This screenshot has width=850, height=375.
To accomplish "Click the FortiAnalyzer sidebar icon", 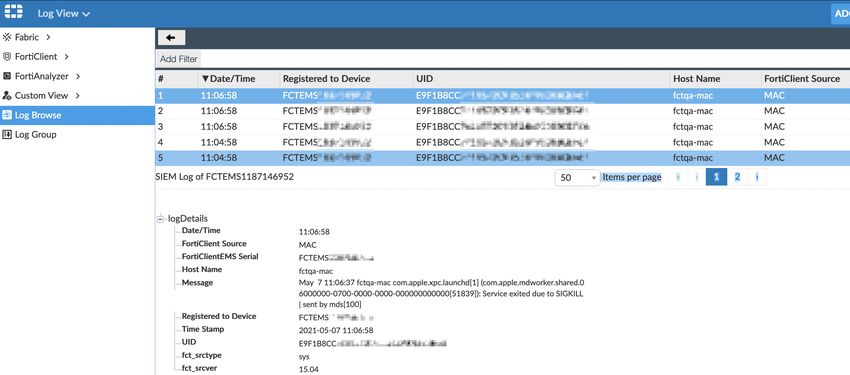I will pyautogui.click(x=7, y=76).
